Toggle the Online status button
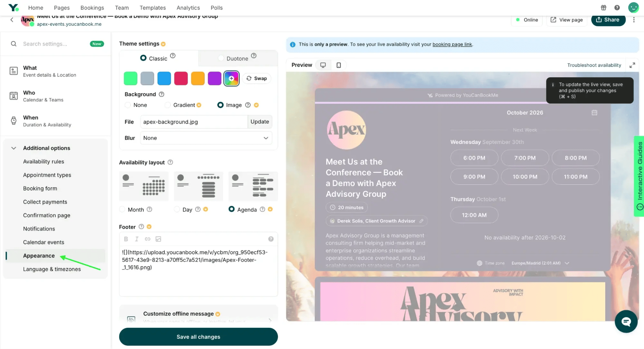Image resolution: width=644 pixels, height=349 pixels. tap(527, 20)
